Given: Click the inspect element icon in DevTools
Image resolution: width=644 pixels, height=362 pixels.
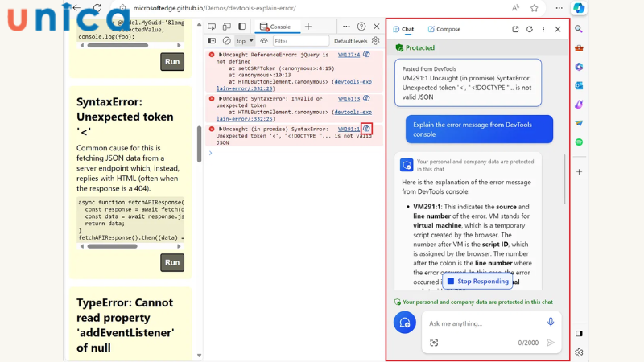Looking at the screenshot, I should tap(210, 27).
